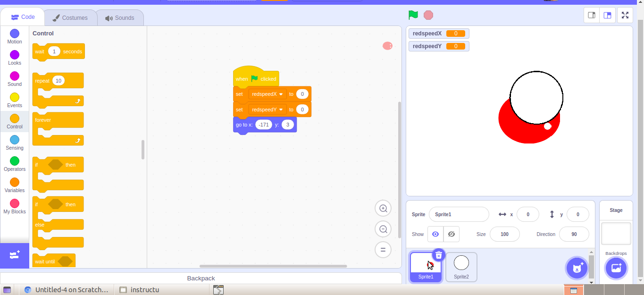This screenshot has height=295, width=644.
Task: Switch to the Costumes tab
Action: (x=70, y=17)
